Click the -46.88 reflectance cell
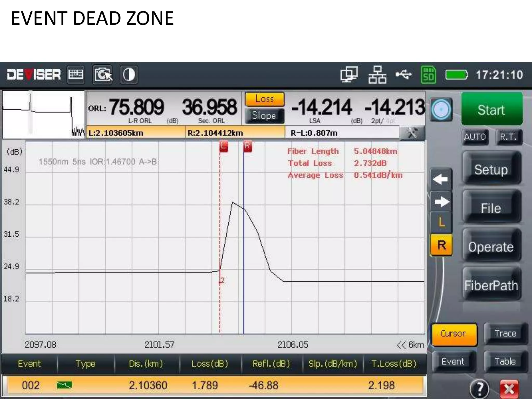Image resolution: width=532 pixels, height=399 pixels. point(263,385)
